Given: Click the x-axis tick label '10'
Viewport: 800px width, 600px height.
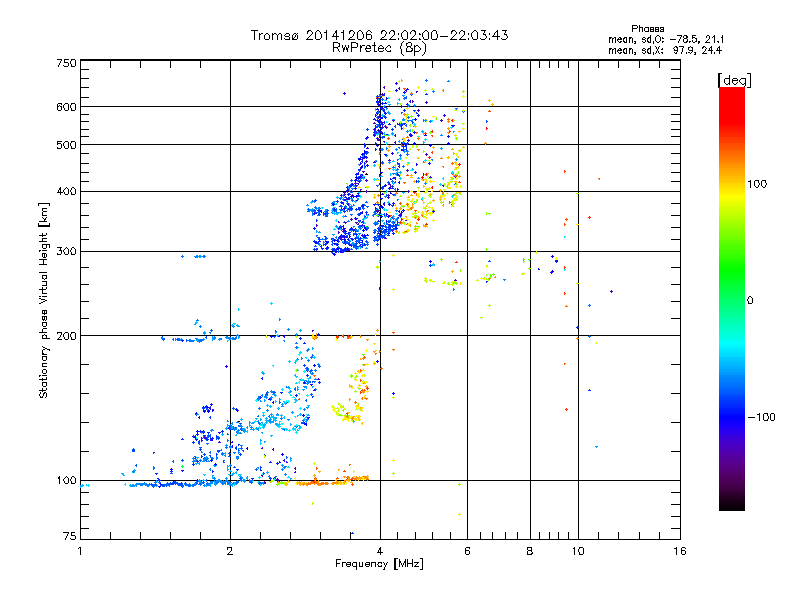Looking at the screenshot, I should click(578, 552).
